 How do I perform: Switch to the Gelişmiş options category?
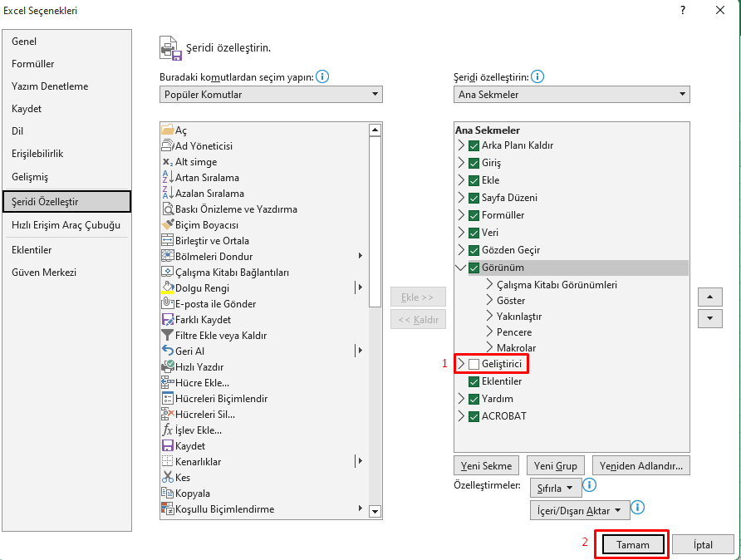(x=30, y=177)
